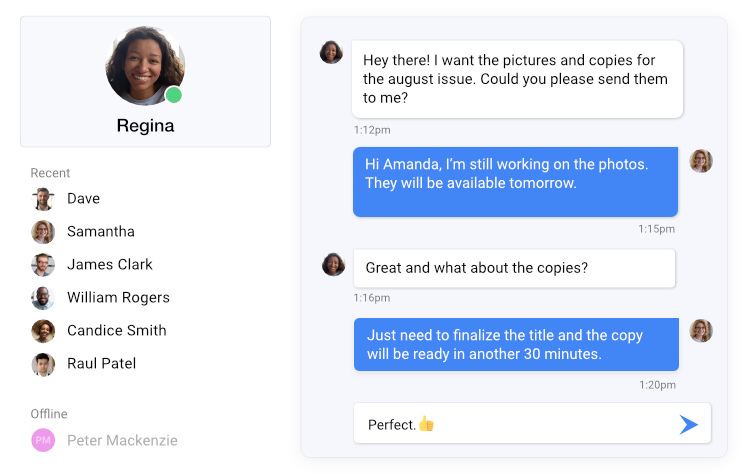Image resolution: width=746 pixels, height=474 pixels.
Task: Select Samantha from recent contacts
Action: [101, 231]
